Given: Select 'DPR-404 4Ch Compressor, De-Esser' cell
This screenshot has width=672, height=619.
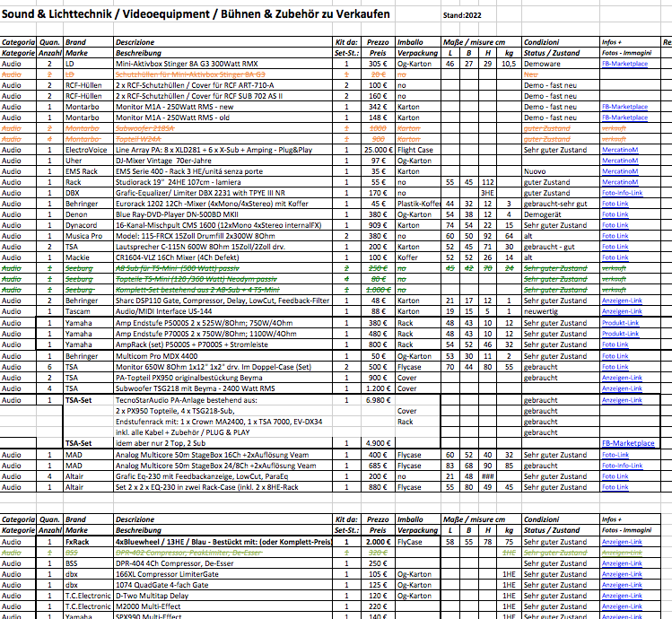Looking at the screenshot, I should (x=223, y=563).
